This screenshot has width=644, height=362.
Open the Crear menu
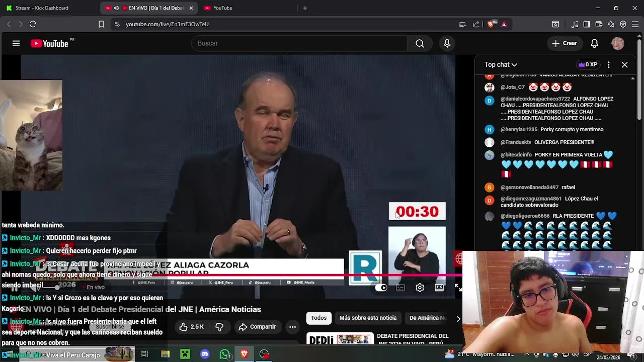click(x=564, y=43)
